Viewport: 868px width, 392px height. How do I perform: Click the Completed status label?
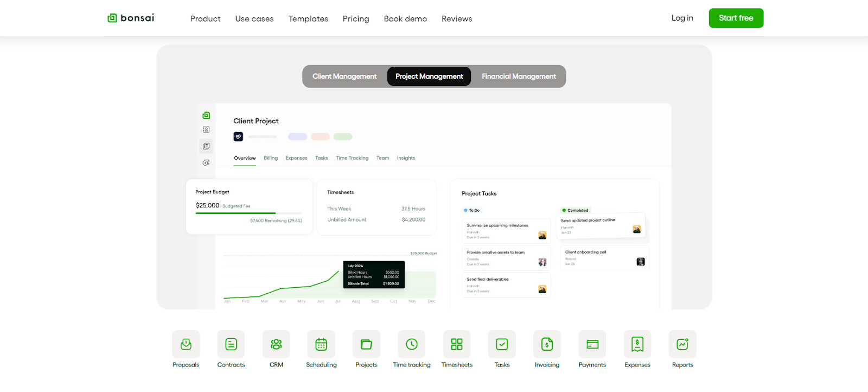pyautogui.click(x=576, y=210)
